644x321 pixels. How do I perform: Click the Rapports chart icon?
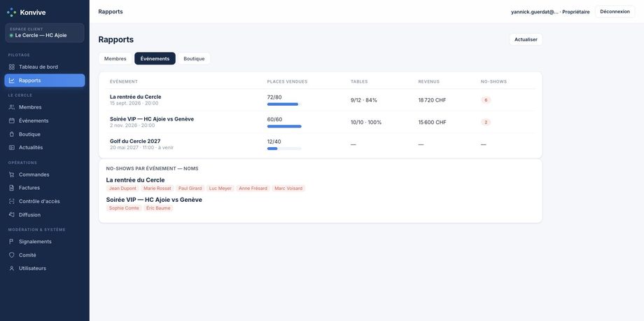click(x=11, y=81)
